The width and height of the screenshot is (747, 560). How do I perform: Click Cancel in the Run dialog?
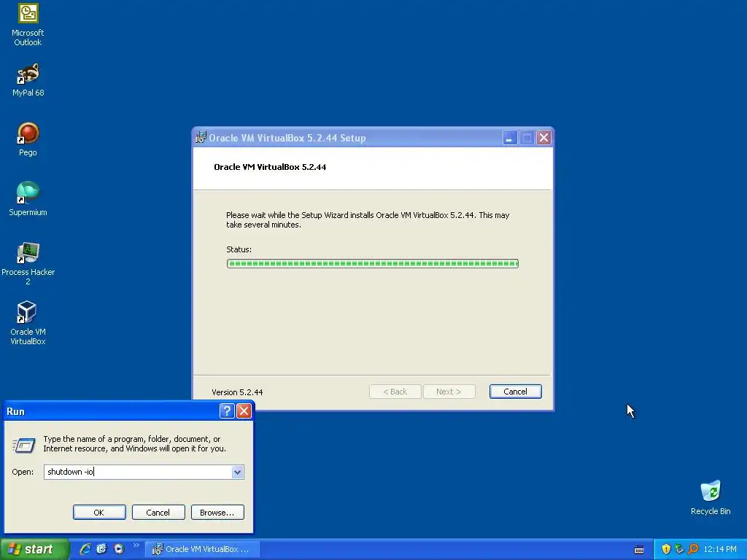pyautogui.click(x=158, y=513)
